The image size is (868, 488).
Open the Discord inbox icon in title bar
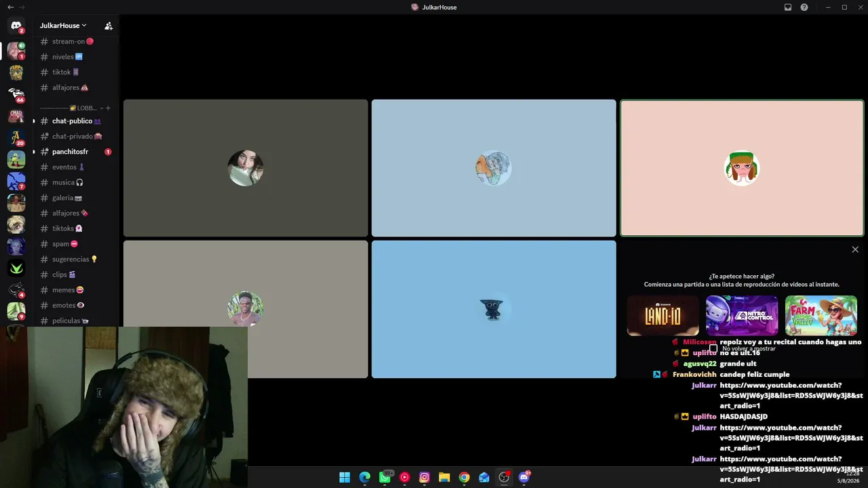coord(788,7)
